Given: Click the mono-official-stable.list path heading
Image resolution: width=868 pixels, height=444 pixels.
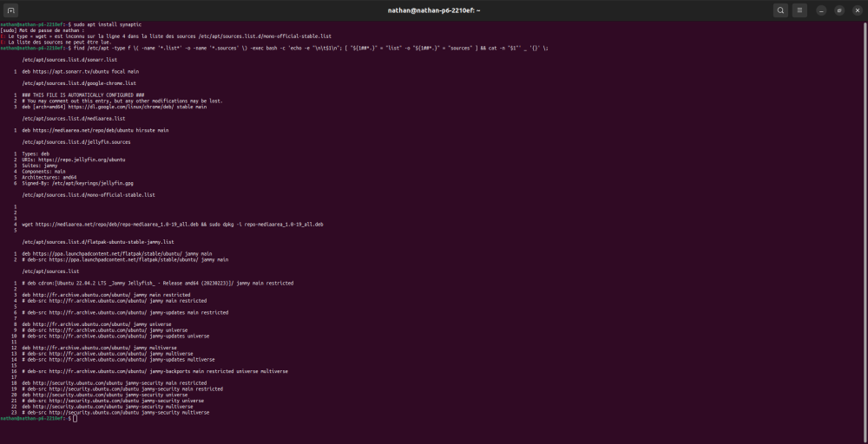Looking at the screenshot, I should point(85,195).
